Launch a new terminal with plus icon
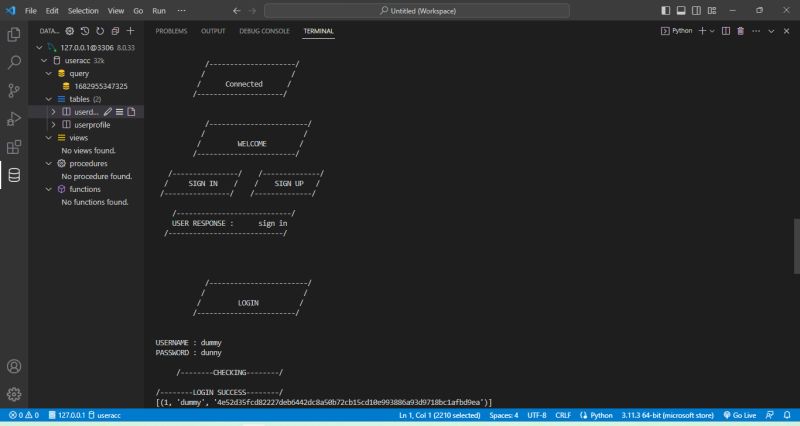 pos(702,31)
